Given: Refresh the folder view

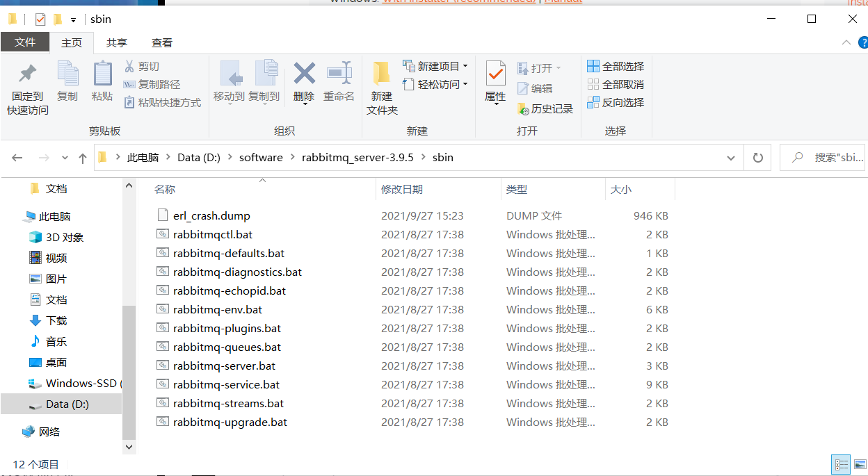Looking at the screenshot, I should [x=758, y=158].
